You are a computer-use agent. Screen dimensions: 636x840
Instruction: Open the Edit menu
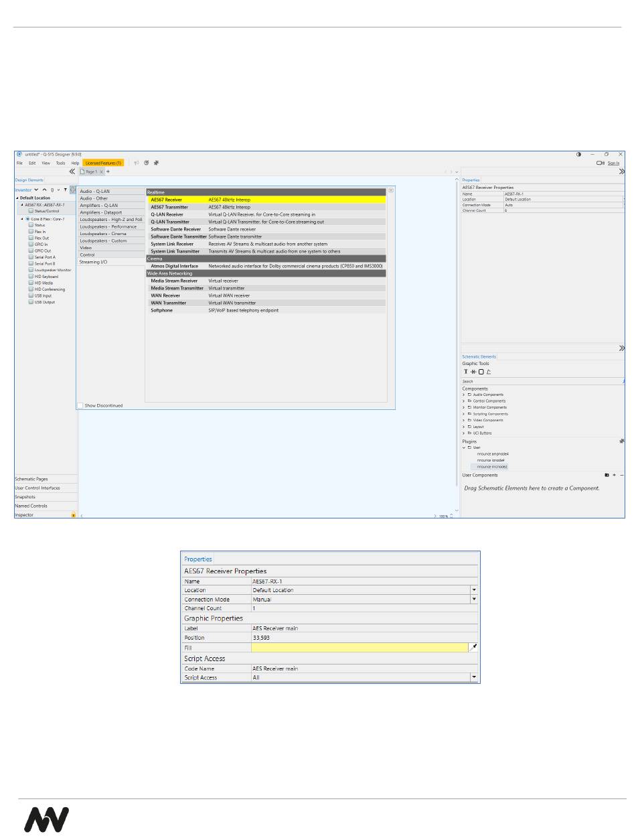click(32, 163)
